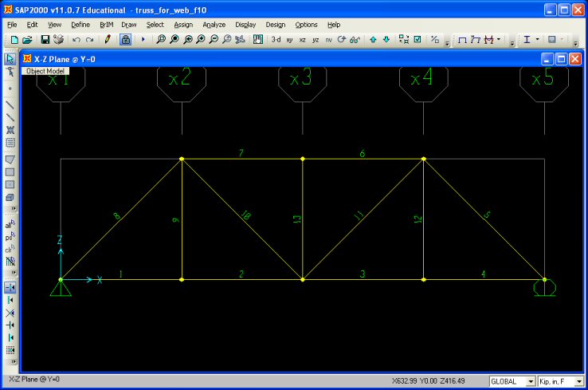Select Rubber Band Zoom magnifier
This screenshot has height=390, width=588.
(x=161, y=39)
